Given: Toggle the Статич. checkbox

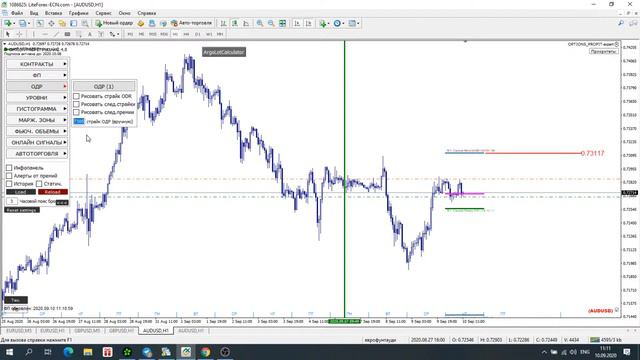Looking at the screenshot, I should coord(39,184).
